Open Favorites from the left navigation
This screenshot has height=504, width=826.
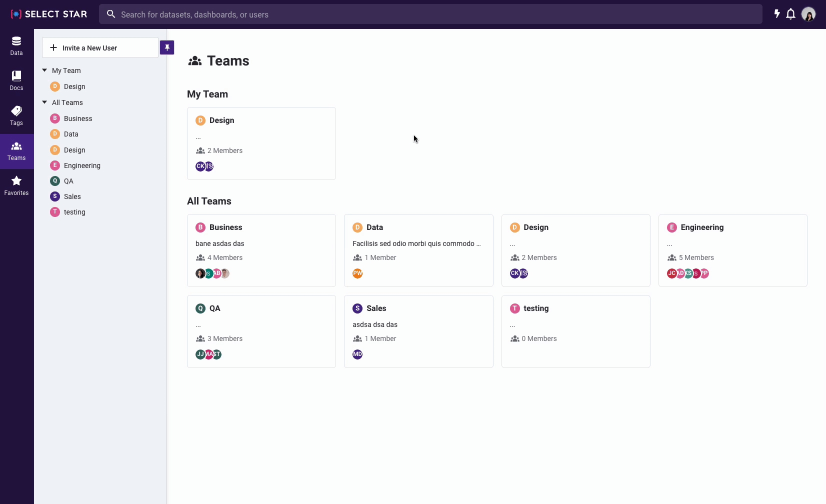[x=16, y=186]
